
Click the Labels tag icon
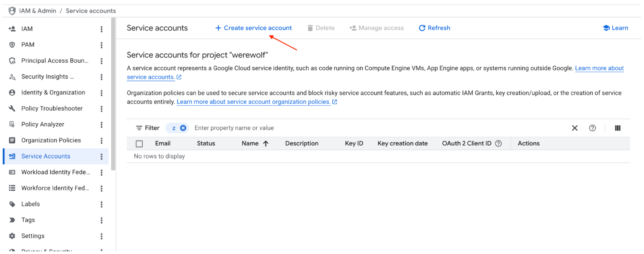[x=12, y=204]
